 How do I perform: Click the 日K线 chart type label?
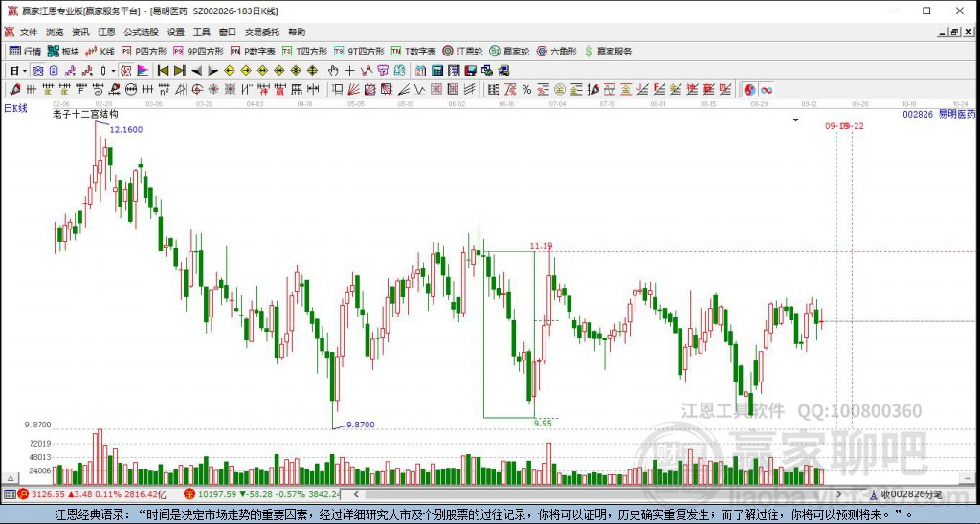[x=15, y=108]
